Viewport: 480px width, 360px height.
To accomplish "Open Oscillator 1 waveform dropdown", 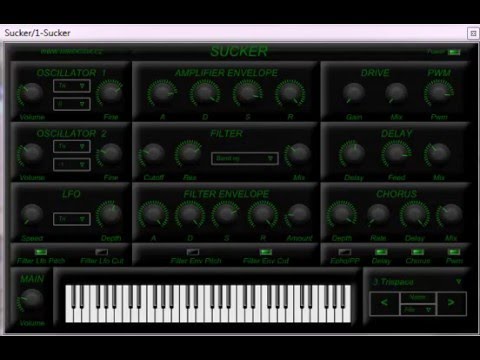I will [x=72, y=86].
